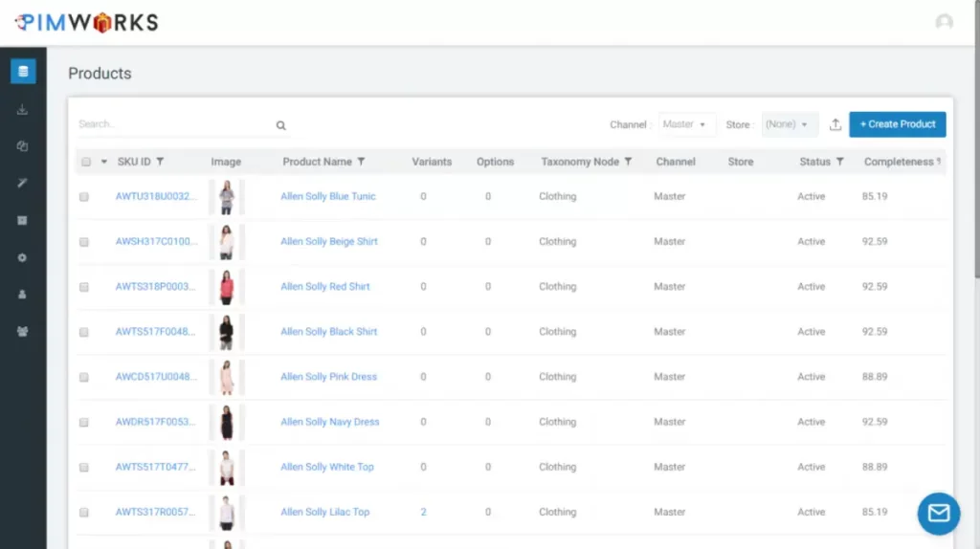
Task: Open SKU link AWTS517F0048
Action: 156,332
